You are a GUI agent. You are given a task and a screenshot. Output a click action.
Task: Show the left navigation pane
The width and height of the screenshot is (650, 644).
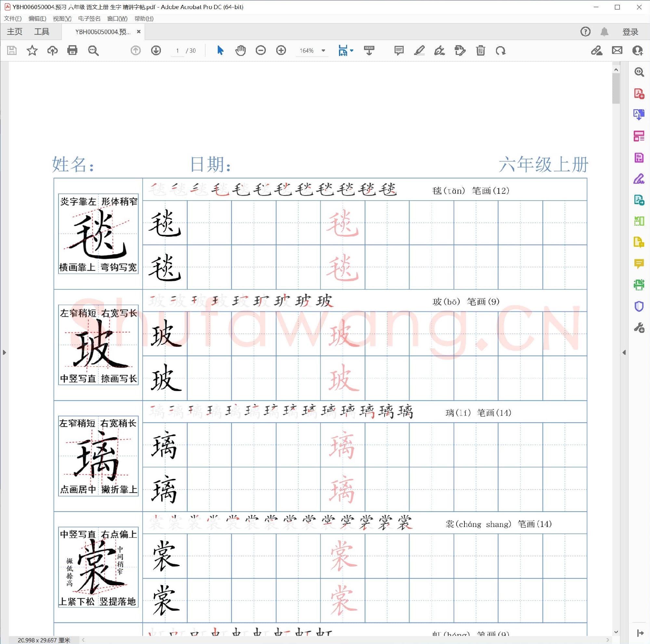(x=4, y=352)
